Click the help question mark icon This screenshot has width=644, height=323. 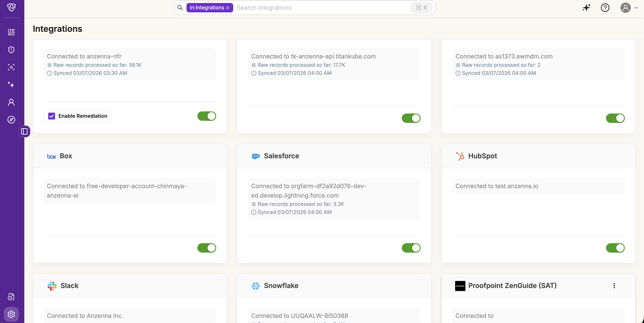tap(605, 8)
